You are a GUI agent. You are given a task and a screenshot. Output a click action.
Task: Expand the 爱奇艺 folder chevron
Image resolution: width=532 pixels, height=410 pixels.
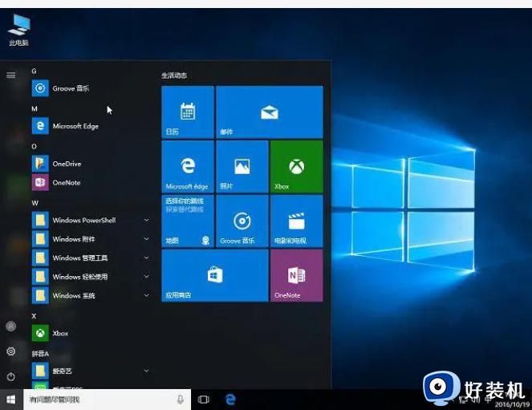(147, 371)
